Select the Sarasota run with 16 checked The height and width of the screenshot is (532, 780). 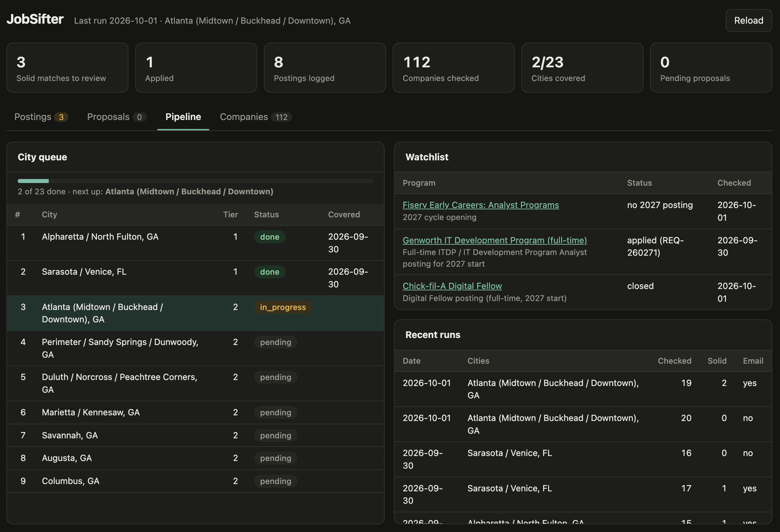pos(583,460)
